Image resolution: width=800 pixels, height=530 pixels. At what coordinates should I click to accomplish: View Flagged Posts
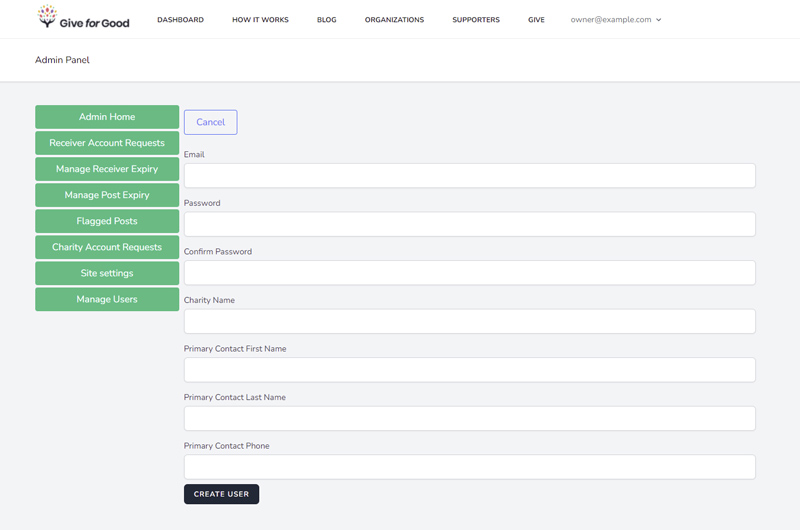tap(107, 221)
